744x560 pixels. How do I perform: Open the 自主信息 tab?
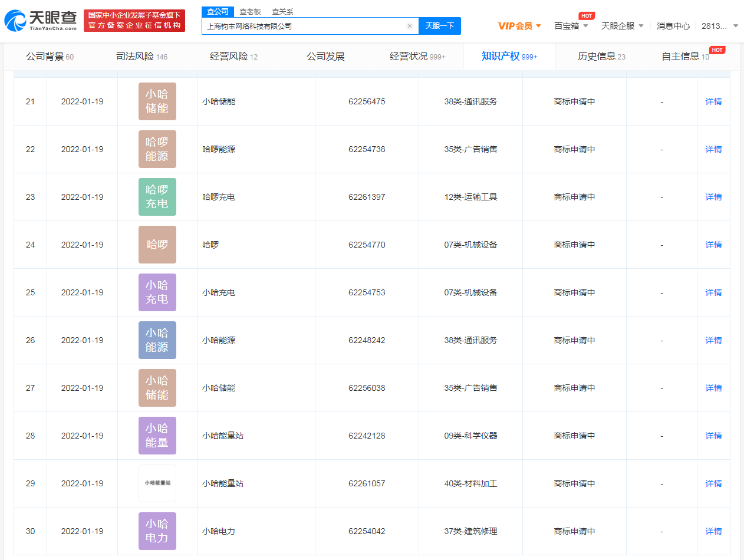(x=686, y=57)
